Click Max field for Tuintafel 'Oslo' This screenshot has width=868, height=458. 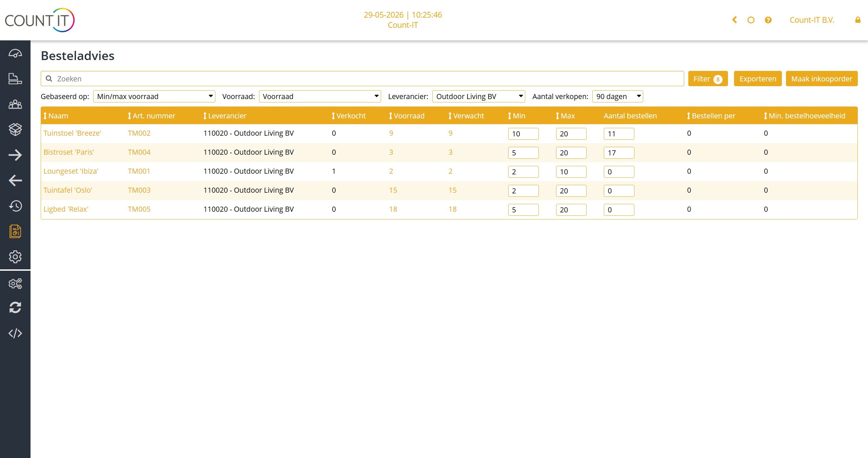point(571,191)
